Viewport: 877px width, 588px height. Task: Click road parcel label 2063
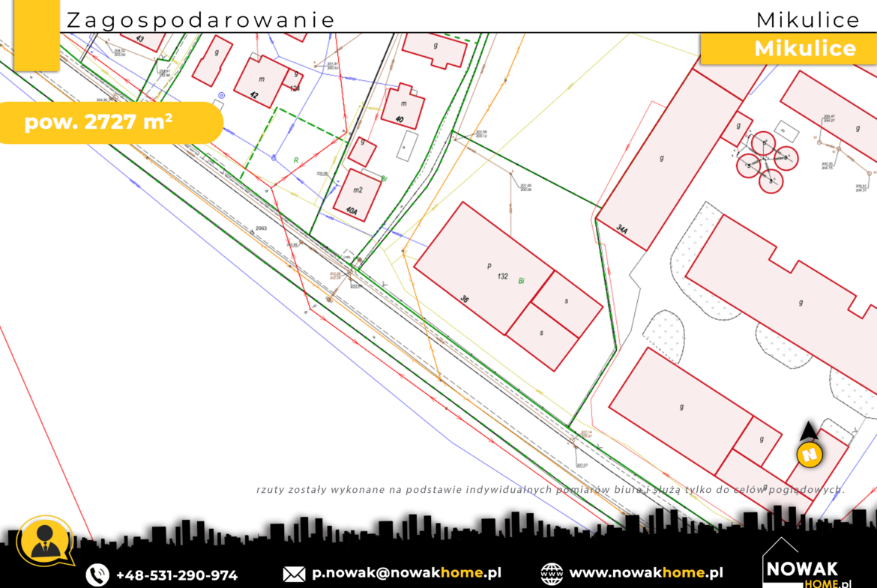click(261, 228)
